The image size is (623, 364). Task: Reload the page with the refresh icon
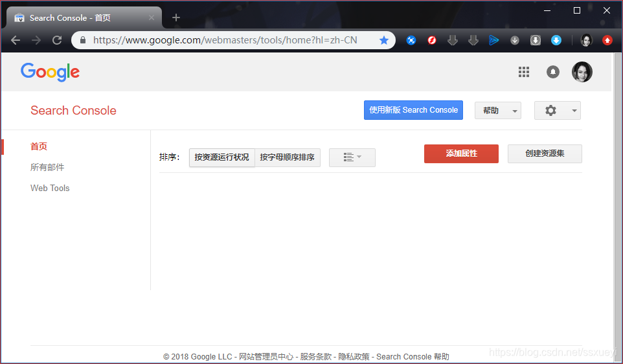click(x=57, y=40)
